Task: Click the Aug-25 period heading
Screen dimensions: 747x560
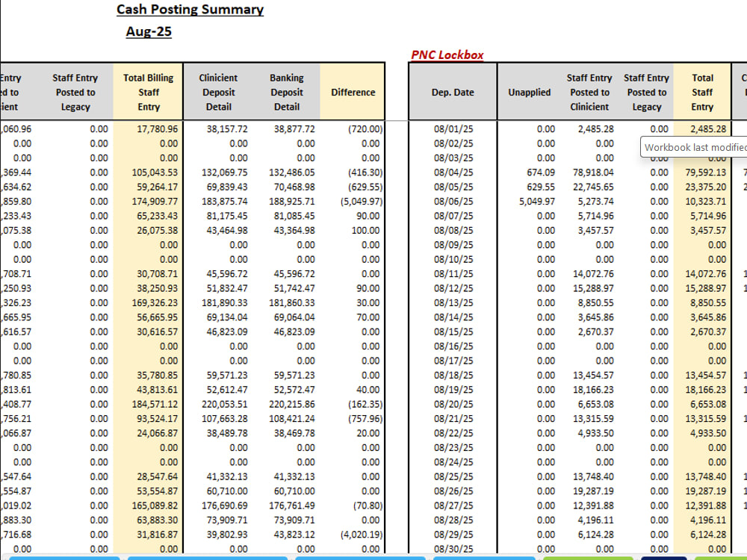Action: pyautogui.click(x=149, y=31)
